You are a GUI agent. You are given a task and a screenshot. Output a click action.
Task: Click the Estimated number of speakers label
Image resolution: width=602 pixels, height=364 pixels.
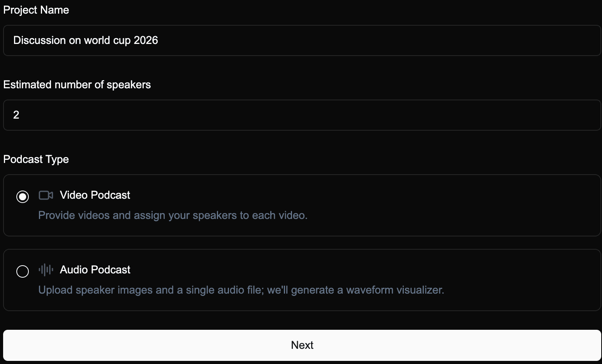tap(77, 84)
